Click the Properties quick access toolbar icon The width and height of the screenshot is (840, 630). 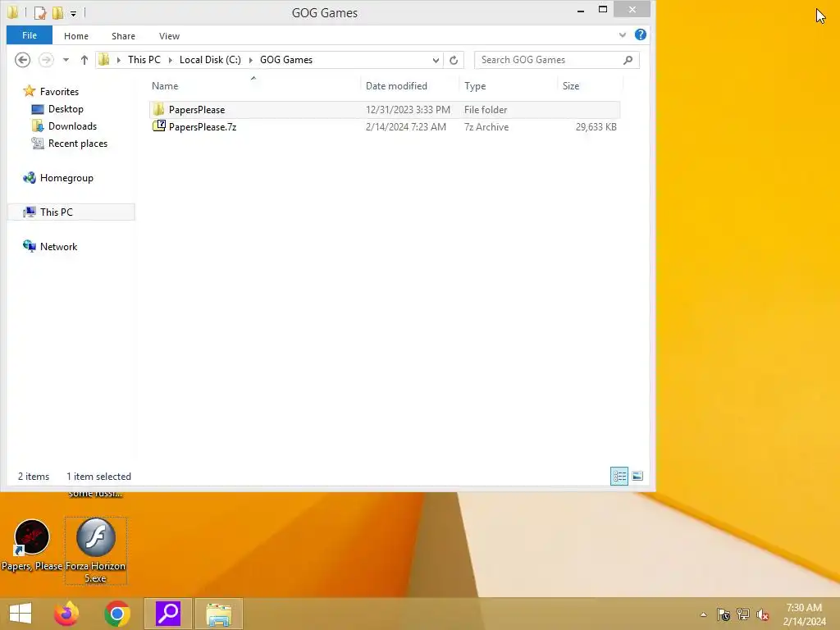(40, 12)
